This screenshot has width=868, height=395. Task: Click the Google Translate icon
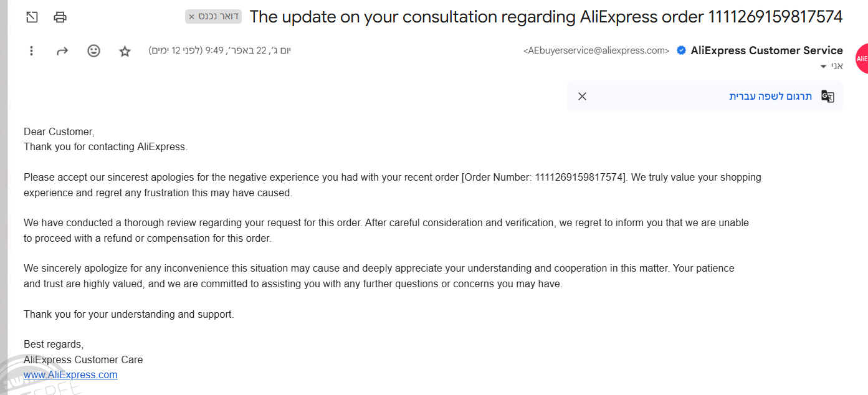tap(827, 96)
